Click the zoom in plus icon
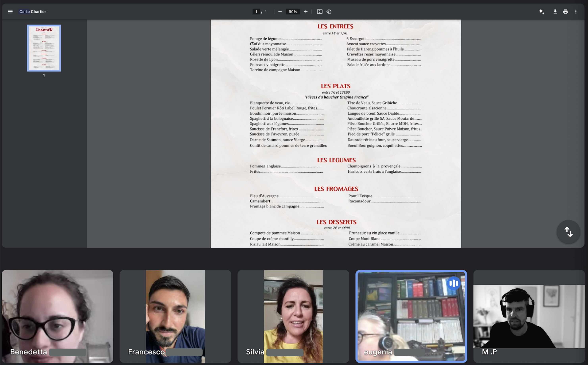This screenshot has height=365, width=588. 306,11
